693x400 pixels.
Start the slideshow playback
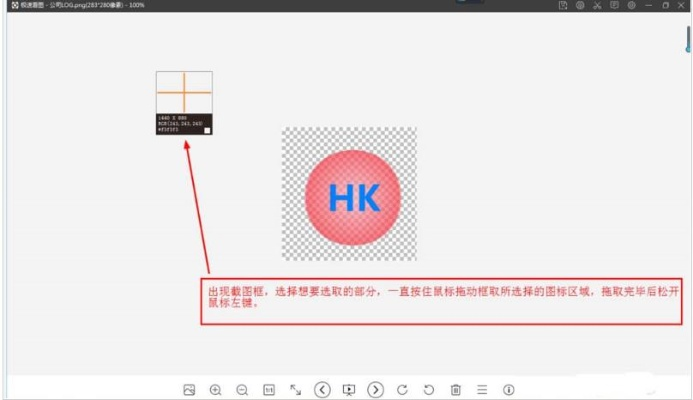349,389
